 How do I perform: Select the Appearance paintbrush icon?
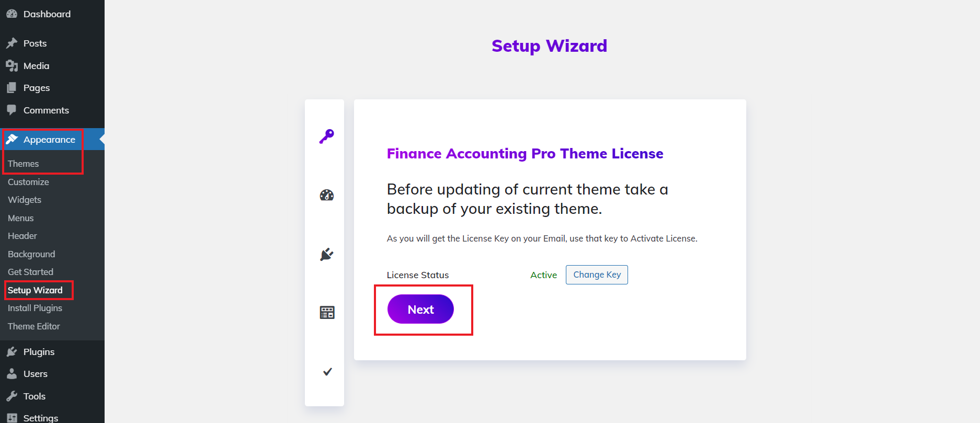12,139
